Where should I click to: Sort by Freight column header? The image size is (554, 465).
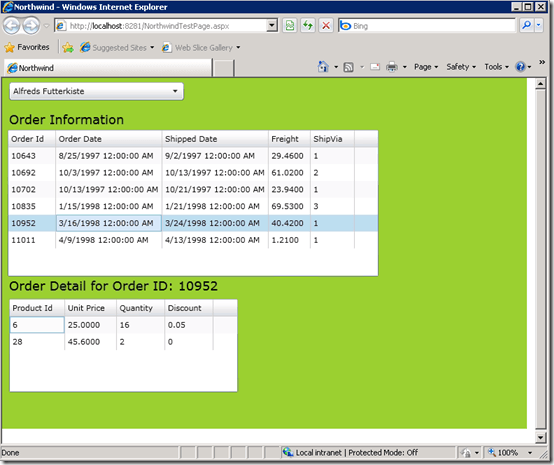[x=289, y=139]
